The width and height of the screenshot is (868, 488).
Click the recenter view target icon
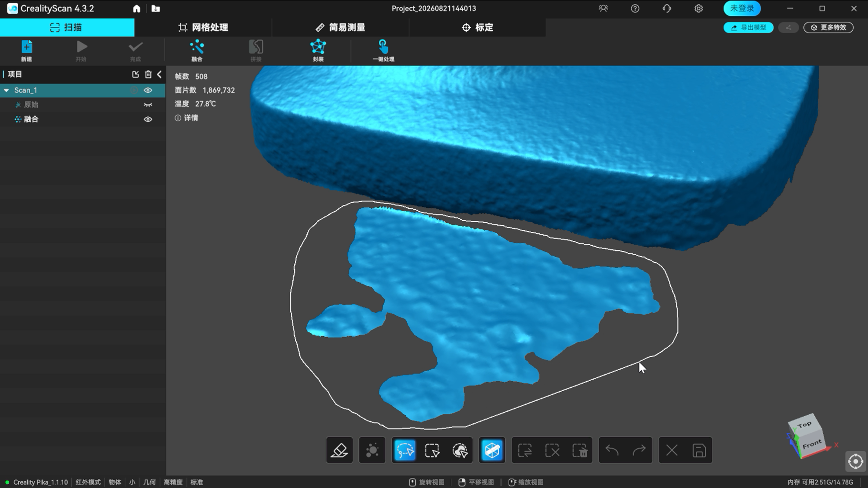tap(856, 462)
